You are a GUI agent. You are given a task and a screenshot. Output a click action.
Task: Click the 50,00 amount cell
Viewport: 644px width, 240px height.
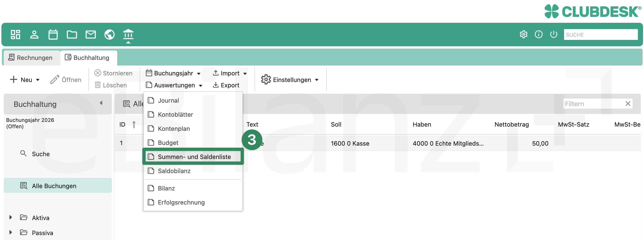pos(540,143)
